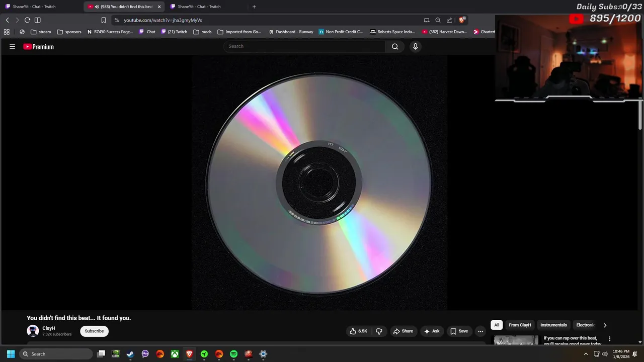
Task: Open the zoom magnifier icon in address bar
Action: (438, 20)
